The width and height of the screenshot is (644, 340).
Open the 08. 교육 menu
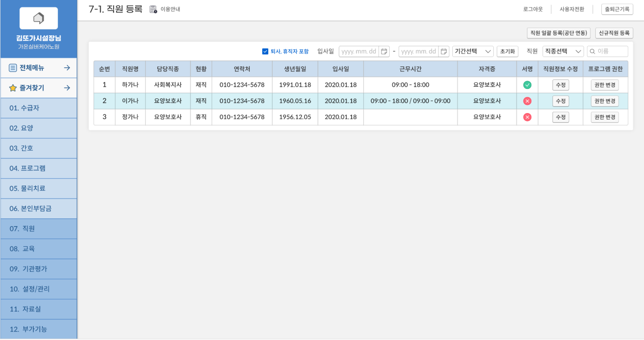point(39,249)
